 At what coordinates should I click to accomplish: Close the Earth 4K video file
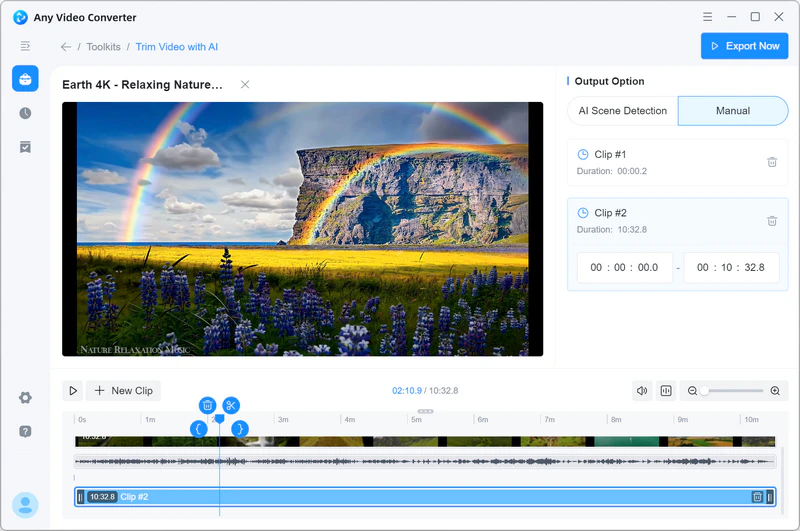click(245, 84)
